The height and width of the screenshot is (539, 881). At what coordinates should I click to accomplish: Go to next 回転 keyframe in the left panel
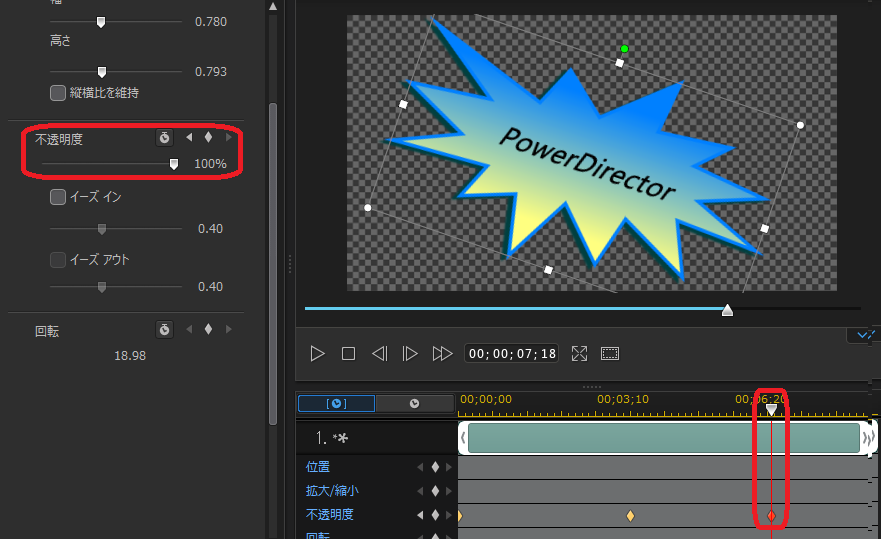coord(228,329)
